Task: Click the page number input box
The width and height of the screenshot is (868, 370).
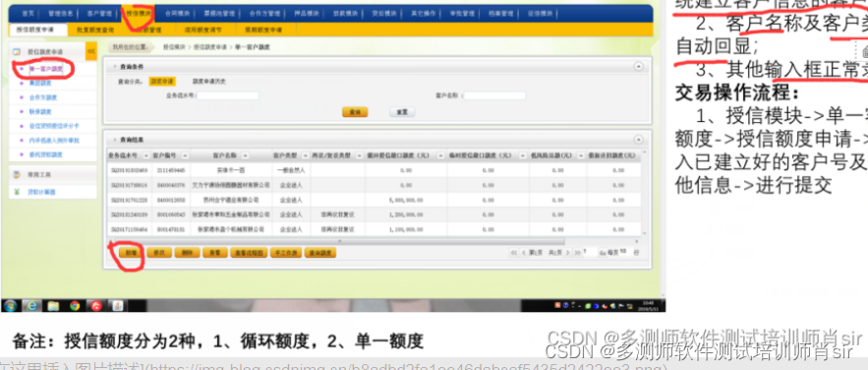Action: tap(589, 253)
